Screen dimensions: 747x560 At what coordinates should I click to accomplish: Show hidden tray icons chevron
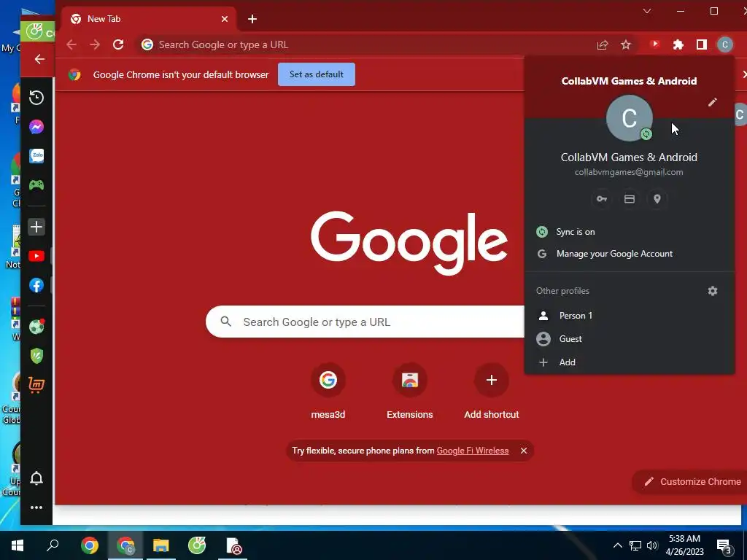(617, 545)
